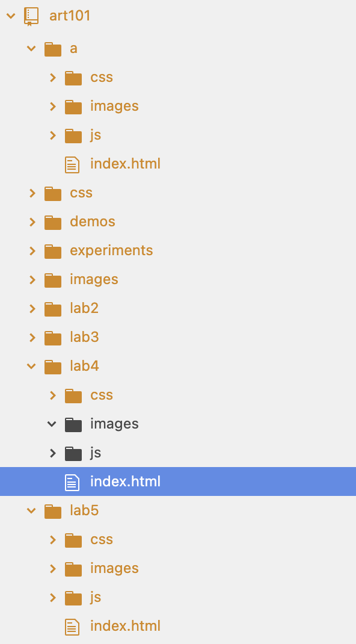
Task: Click the dark js folder icon in lab4
Action: 73,453
